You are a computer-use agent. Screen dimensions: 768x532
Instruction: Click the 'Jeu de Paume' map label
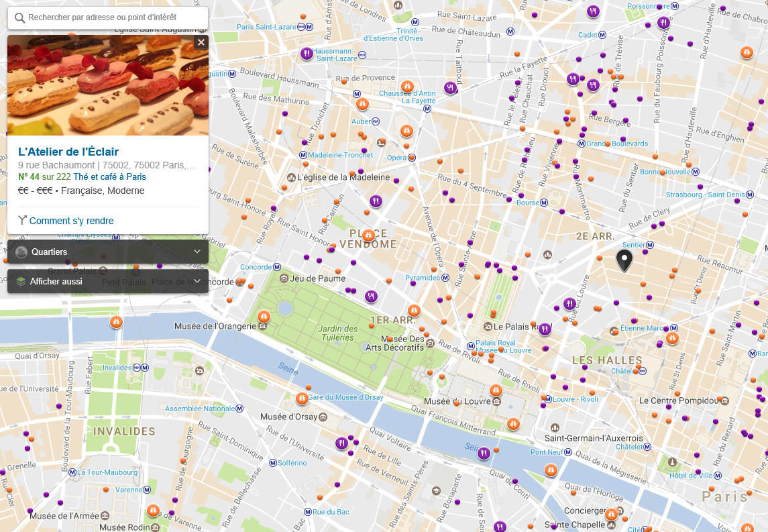click(317, 278)
